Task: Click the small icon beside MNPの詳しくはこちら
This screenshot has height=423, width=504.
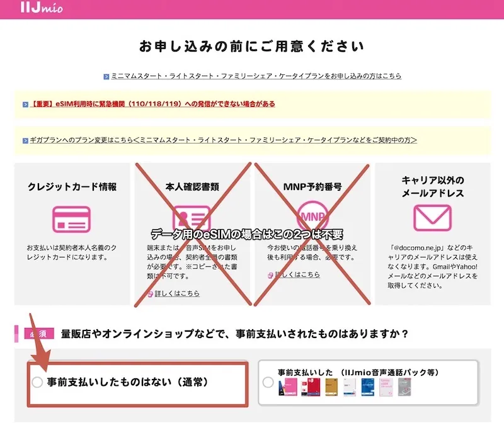Action: tap(270, 274)
